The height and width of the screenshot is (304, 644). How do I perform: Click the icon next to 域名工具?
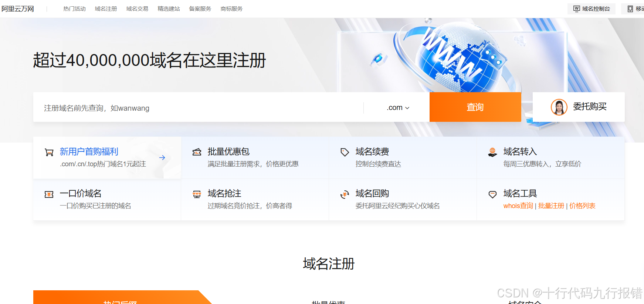pos(492,194)
